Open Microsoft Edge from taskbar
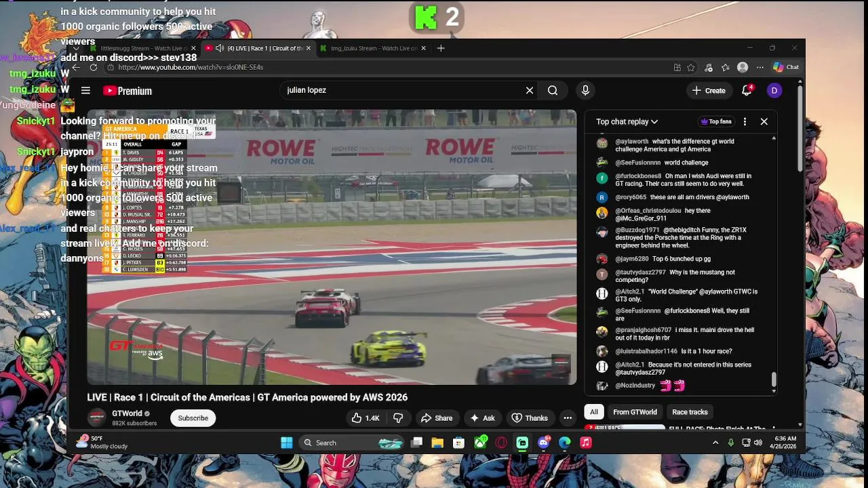This screenshot has width=868, height=488. (x=565, y=443)
